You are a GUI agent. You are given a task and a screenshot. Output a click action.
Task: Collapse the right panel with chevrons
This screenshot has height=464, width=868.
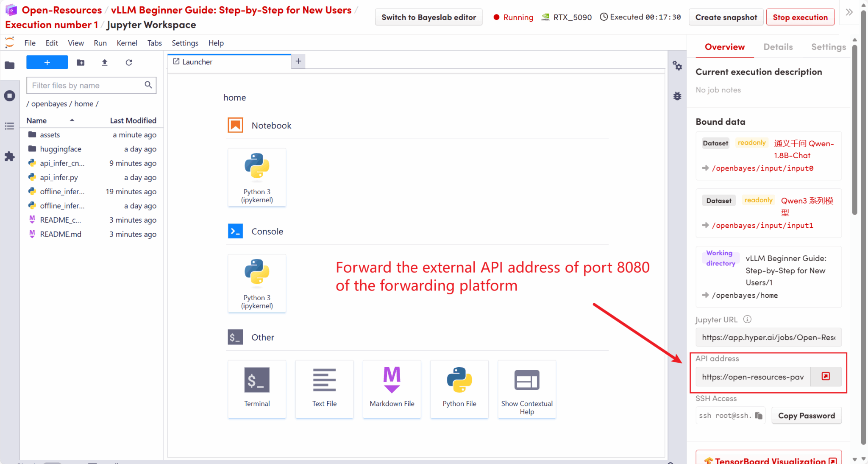click(x=849, y=12)
